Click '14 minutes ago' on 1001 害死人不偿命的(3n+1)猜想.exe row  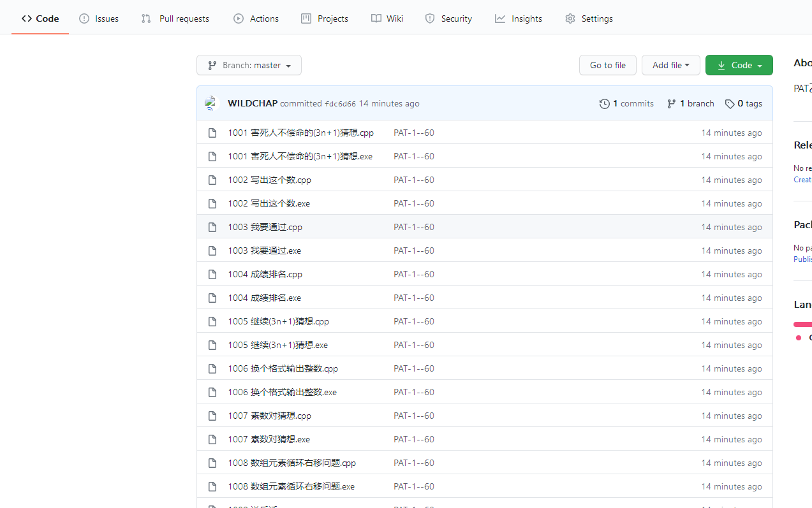click(732, 156)
